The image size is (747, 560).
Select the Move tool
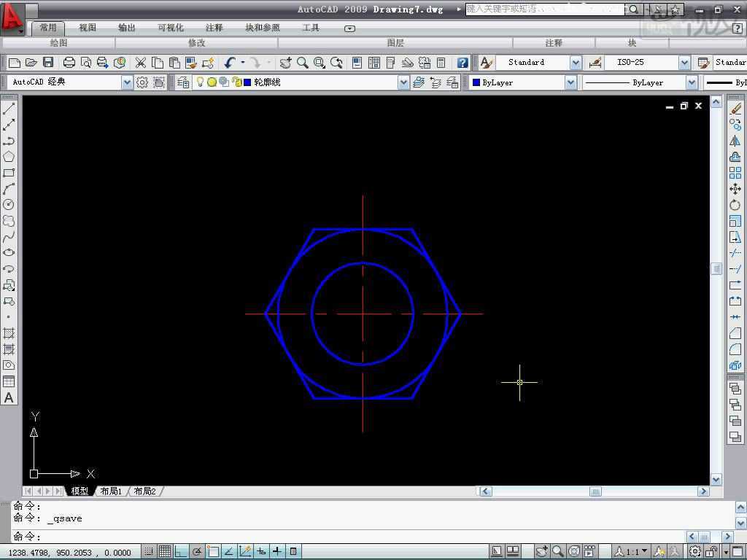tap(735, 189)
